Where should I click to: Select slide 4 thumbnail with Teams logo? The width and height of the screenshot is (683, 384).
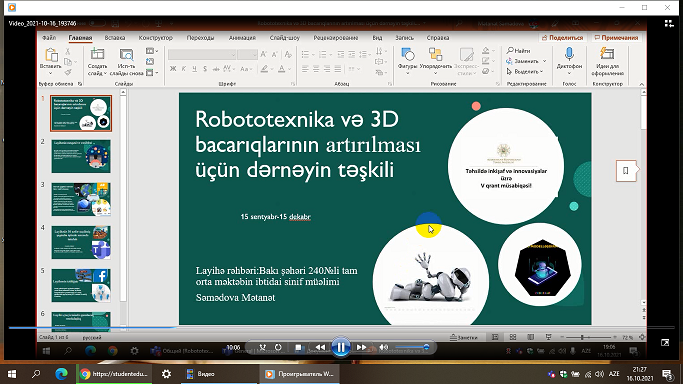click(x=81, y=243)
